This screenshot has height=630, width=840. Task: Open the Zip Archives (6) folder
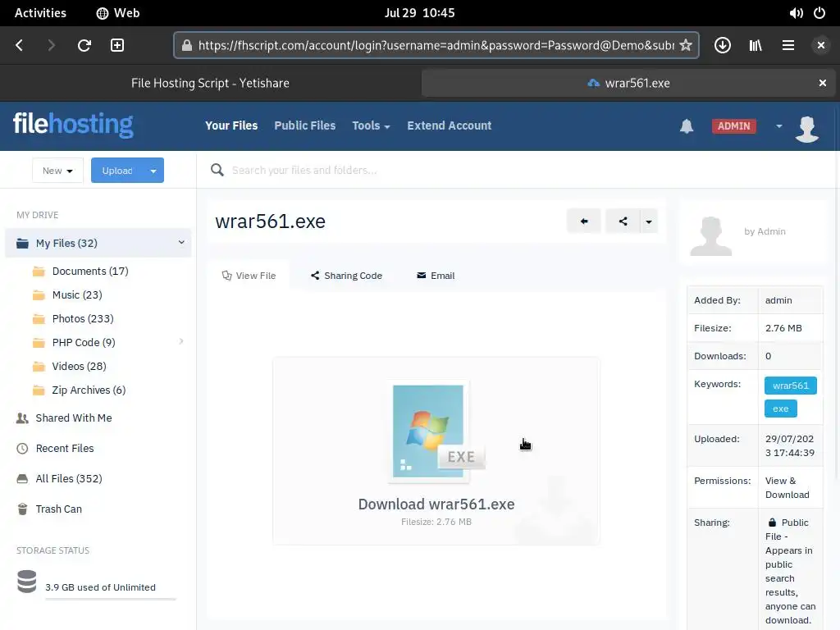pos(89,390)
